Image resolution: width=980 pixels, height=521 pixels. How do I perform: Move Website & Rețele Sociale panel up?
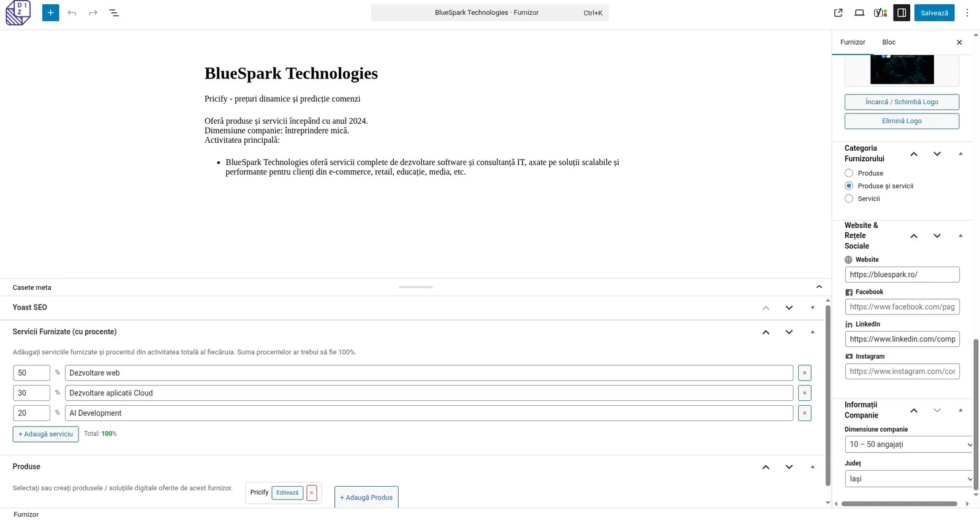[914, 236]
